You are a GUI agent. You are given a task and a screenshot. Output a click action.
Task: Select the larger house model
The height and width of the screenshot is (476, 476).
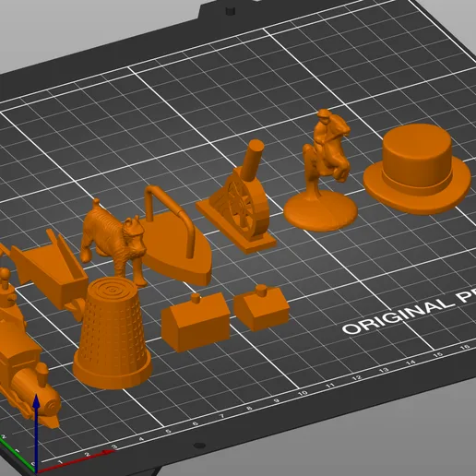196,323
